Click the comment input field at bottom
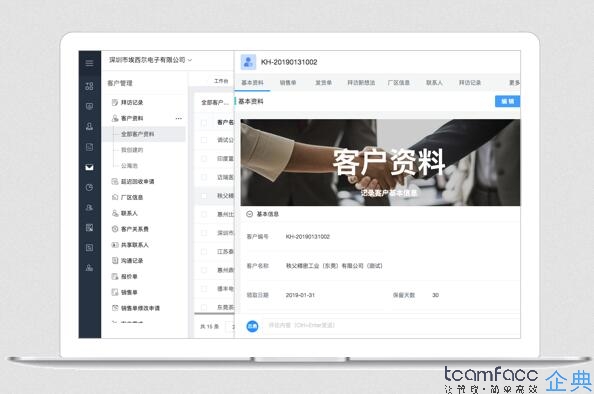This screenshot has width=594, height=394. tap(392, 325)
